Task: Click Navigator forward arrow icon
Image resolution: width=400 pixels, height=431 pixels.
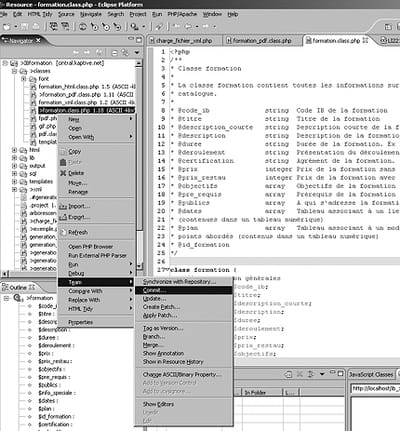Action: [87, 52]
